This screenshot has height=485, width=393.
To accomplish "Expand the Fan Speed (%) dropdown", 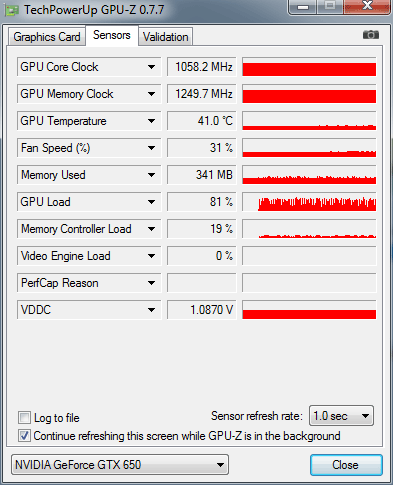I will click(x=151, y=148).
